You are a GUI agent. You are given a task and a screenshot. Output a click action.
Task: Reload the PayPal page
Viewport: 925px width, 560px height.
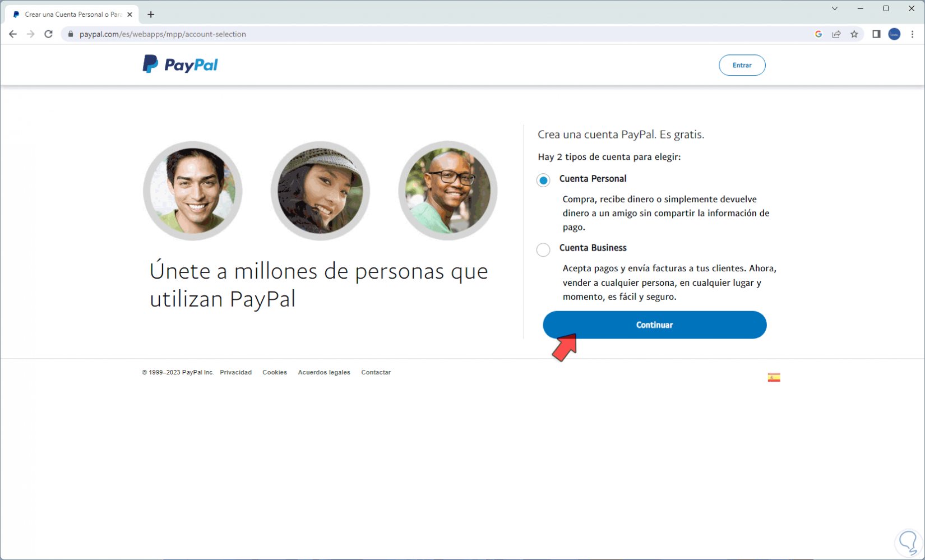[x=49, y=34]
